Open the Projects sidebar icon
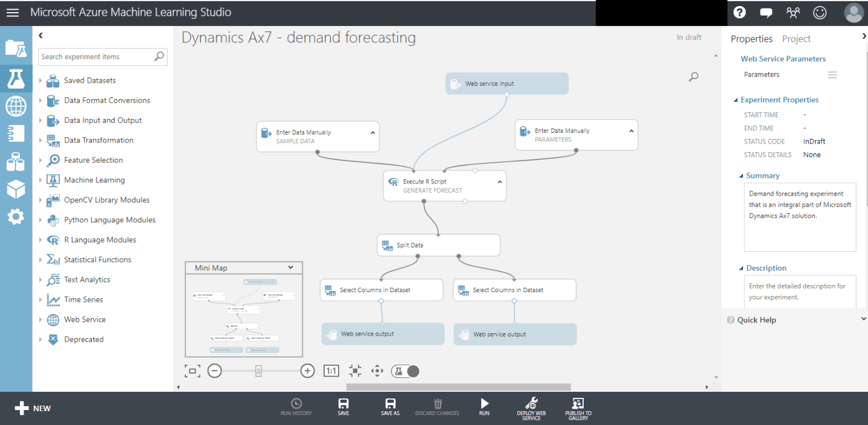This screenshot has height=425, width=868. pyautogui.click(x=16, y=48)
